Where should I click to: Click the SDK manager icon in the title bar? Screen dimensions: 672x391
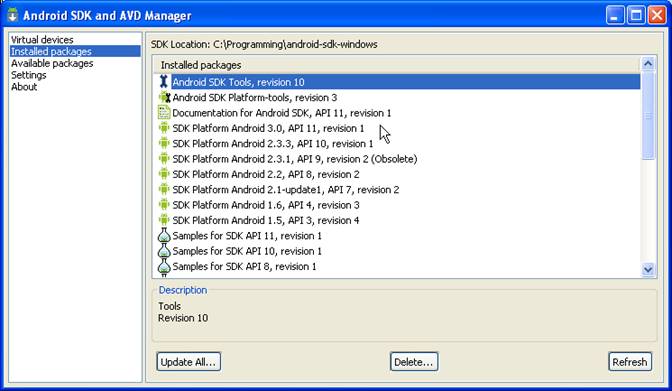tap(12, 15)
